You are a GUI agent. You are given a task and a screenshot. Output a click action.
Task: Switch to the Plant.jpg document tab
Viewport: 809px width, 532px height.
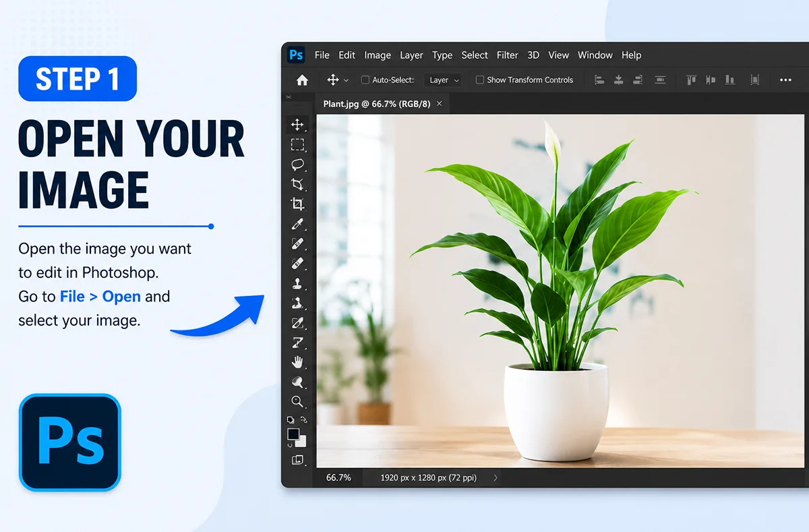pyautogui.click(x=377, y=104)
